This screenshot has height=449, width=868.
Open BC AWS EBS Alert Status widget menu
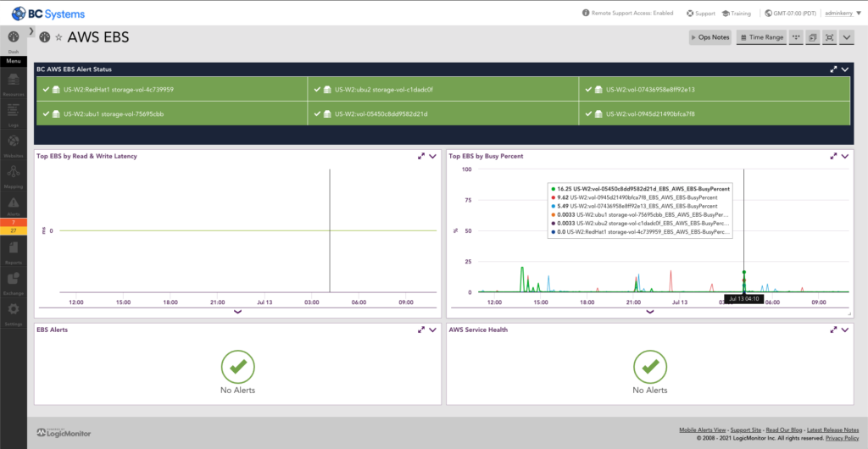click(x=845, y=69)
